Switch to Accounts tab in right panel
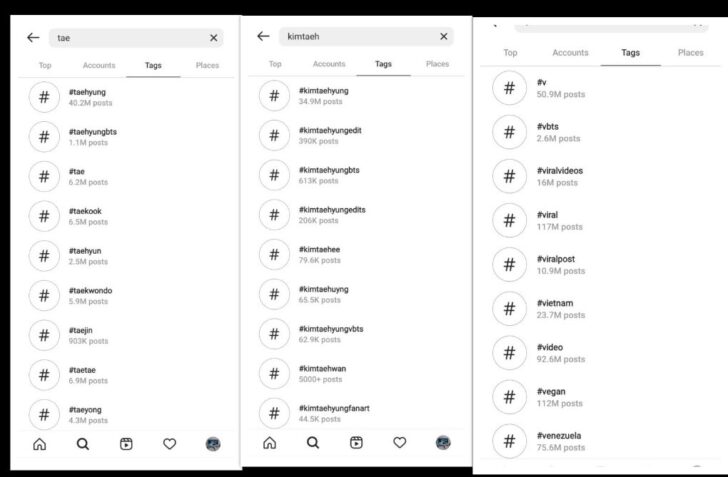 (x=570, y=52)
